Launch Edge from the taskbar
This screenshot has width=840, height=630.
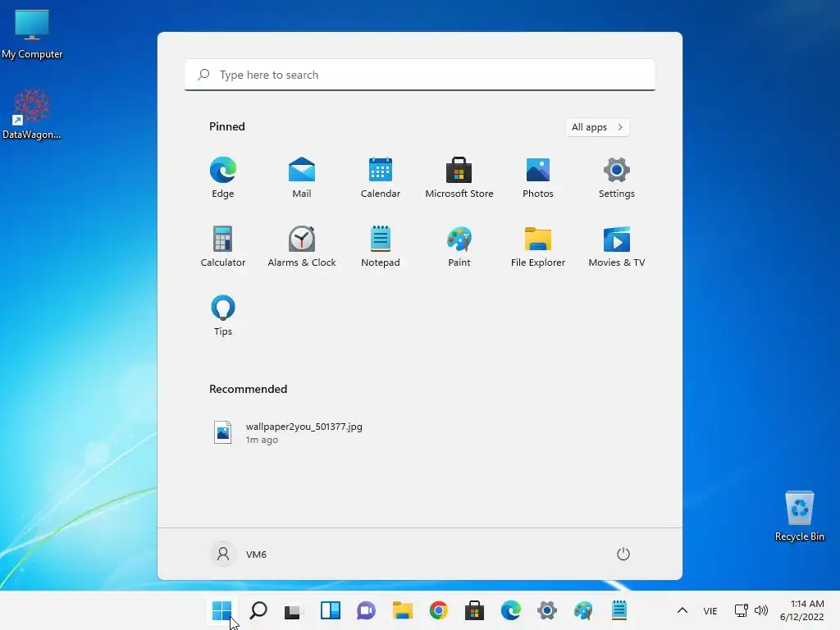(x=510, y=610)
